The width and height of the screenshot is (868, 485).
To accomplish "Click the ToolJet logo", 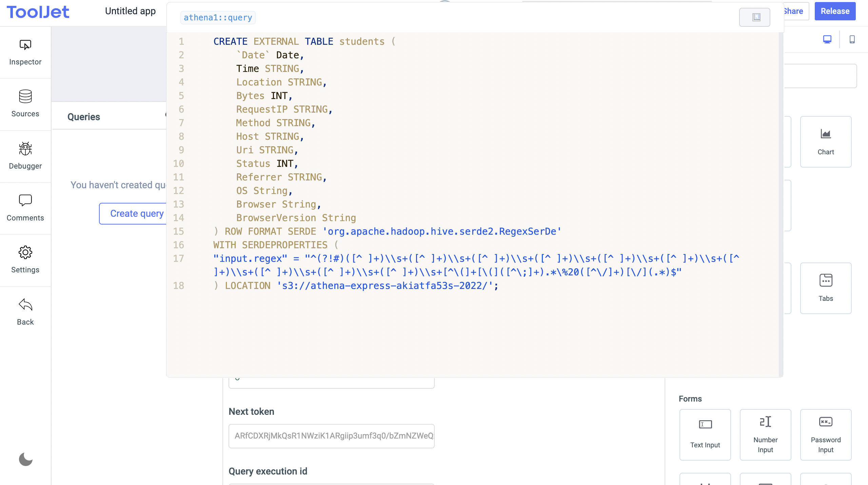I will tap(38, 12).
